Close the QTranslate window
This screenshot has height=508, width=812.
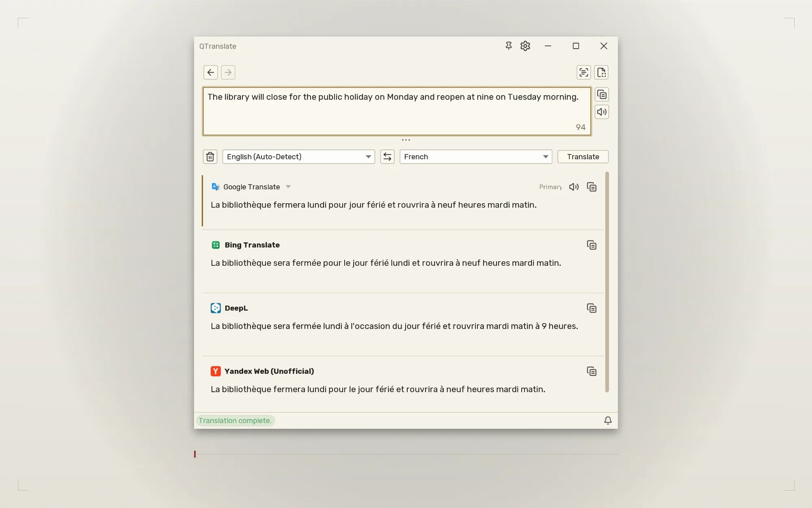click(x=604, y=46)
